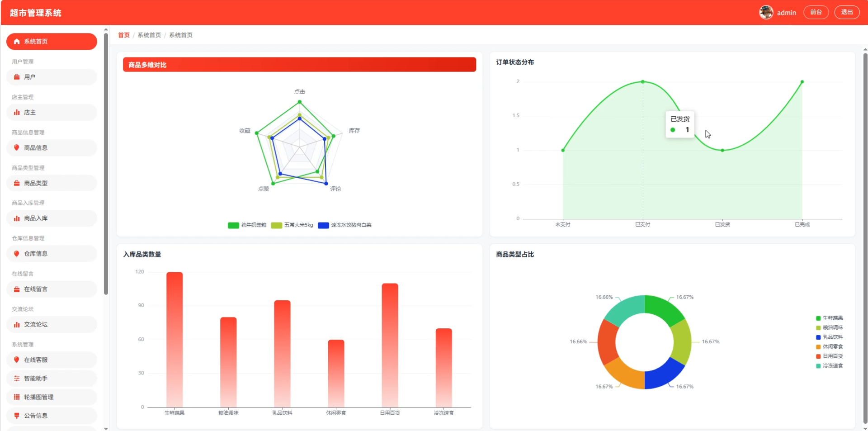Viewport: 868px width, 431px height.
Task: Click the red 日用百货 donut slice
Action: [x=607, y=342]
